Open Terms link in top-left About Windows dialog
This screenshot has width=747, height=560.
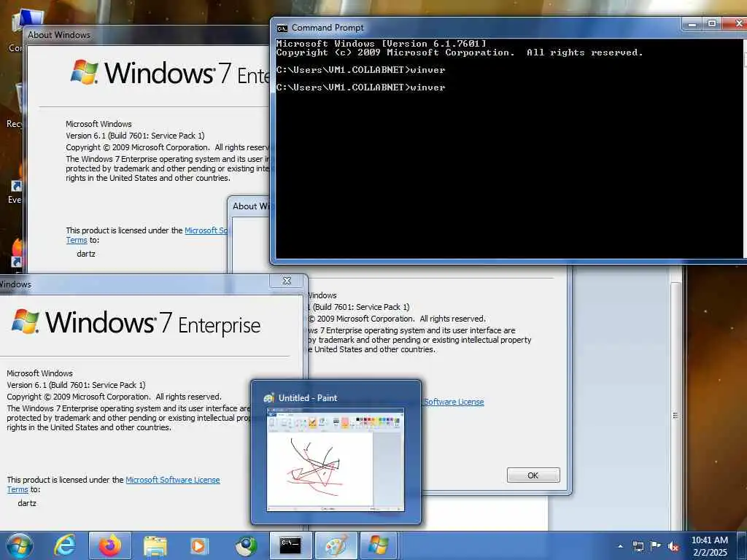click(76, 240)
